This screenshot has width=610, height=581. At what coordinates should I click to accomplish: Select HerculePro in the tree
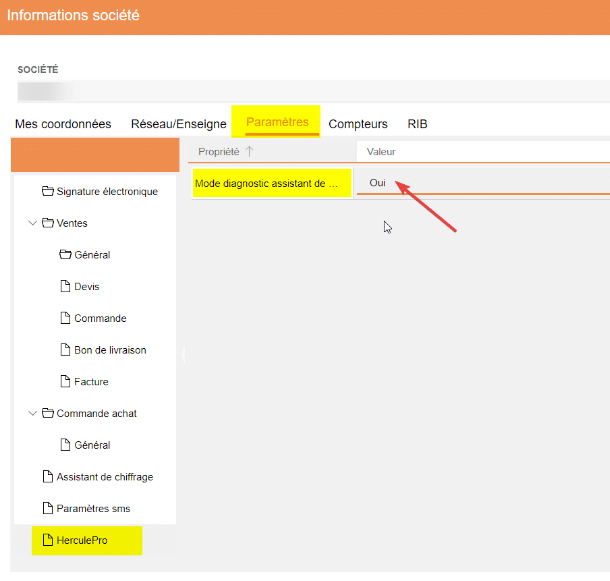click(x=82, y=541)
